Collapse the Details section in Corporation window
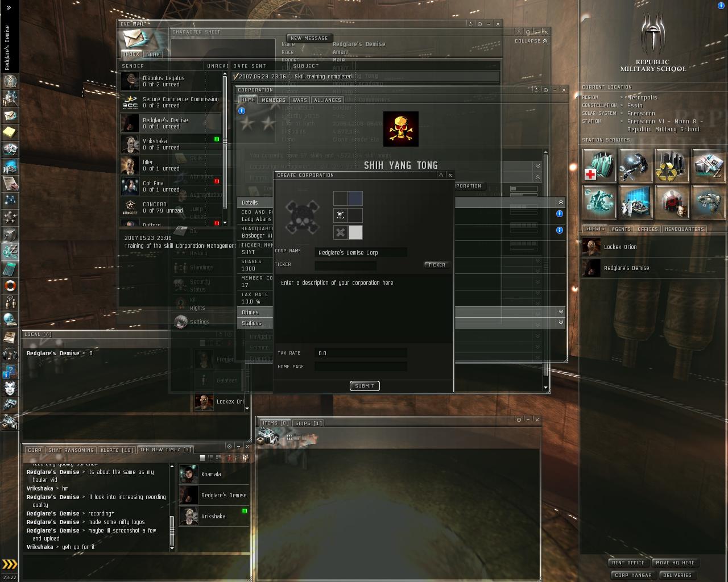This screenshot has height=582, width=728. tap(561, 202)
